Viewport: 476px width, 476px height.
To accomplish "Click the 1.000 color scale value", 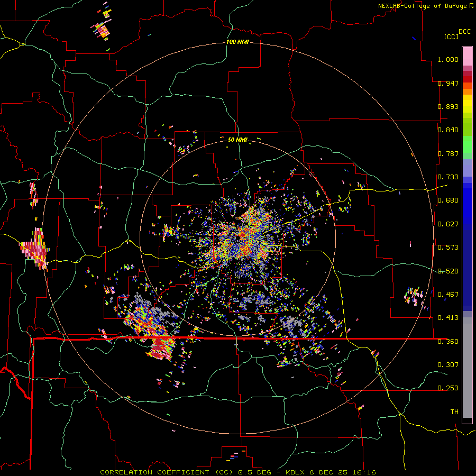I will [448, 59].
